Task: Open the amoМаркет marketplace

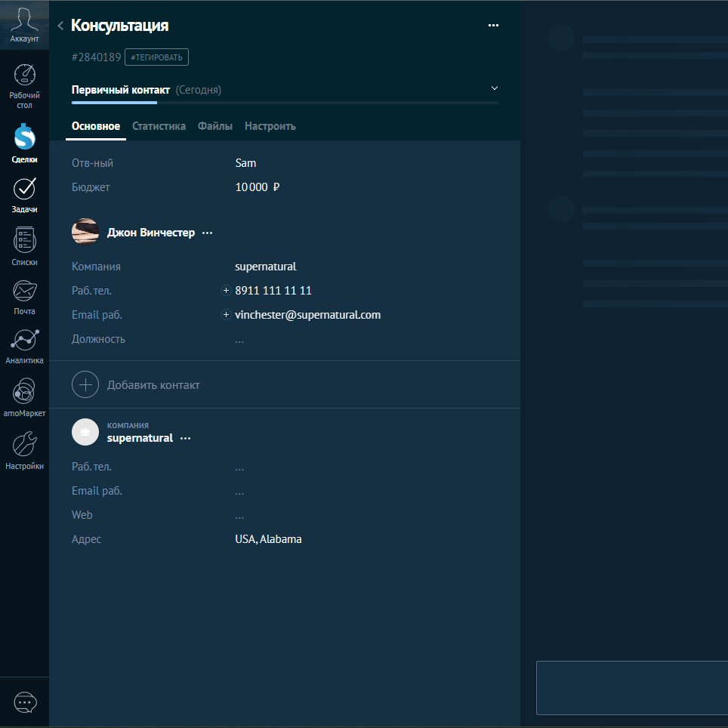Action: click(x=24, y=397)
